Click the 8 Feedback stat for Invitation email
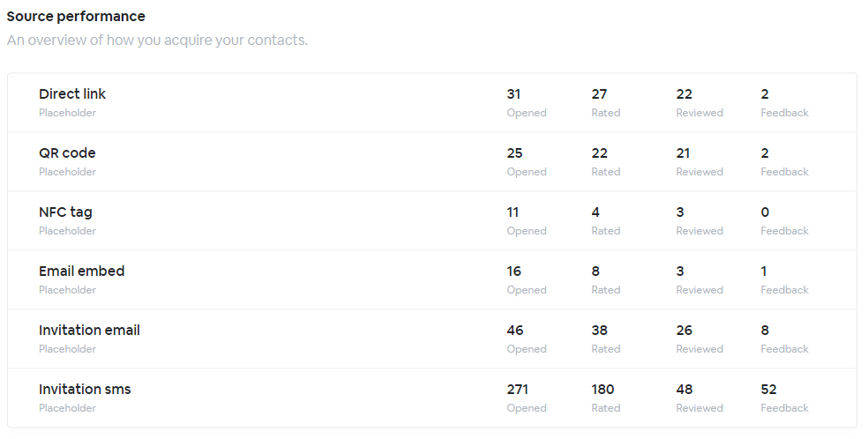 point(765,331)
